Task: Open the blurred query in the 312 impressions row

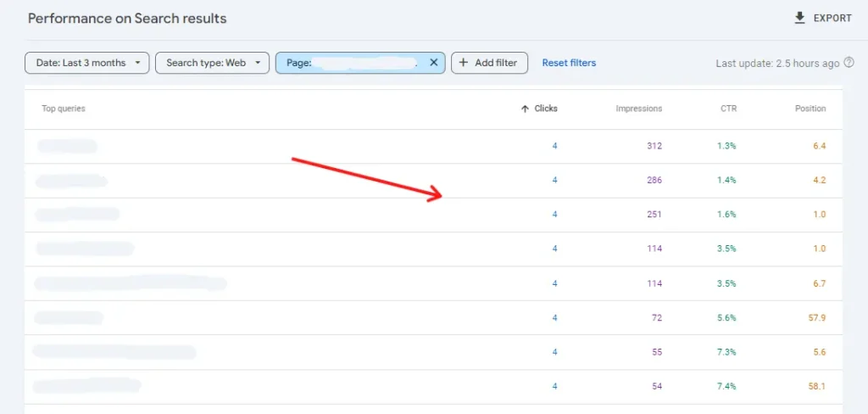Action: (x=67, y=146)
